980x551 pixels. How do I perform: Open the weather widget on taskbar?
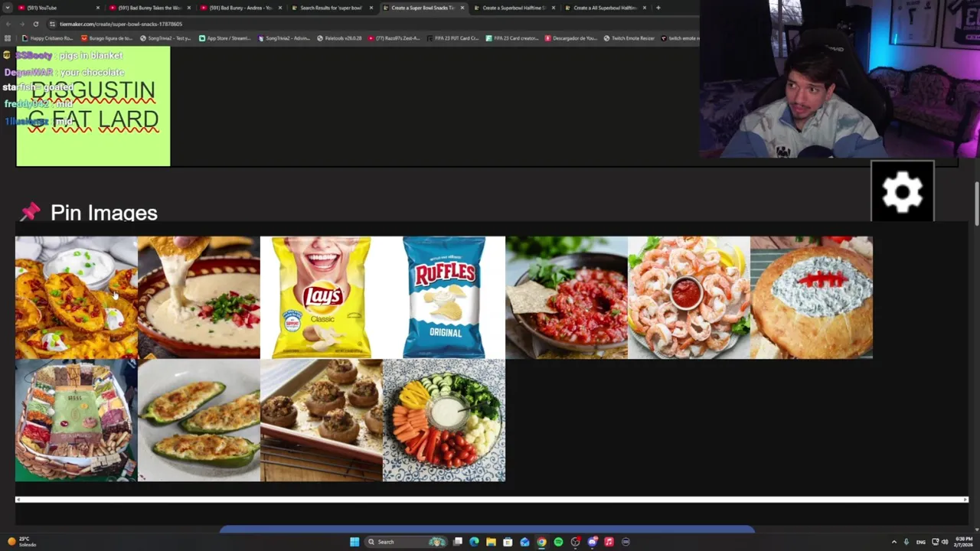(x=21, y=542)
